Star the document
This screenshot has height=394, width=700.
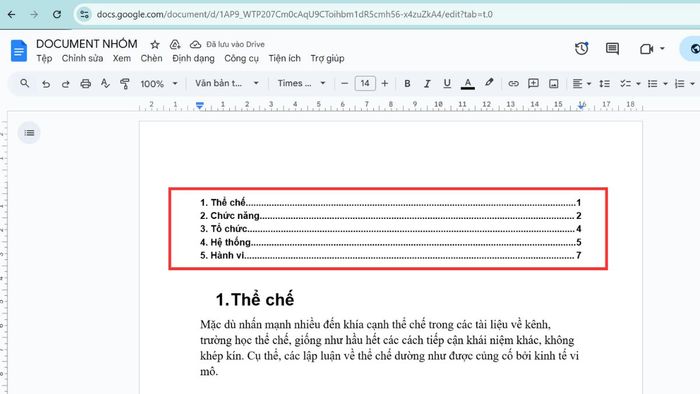155,44
